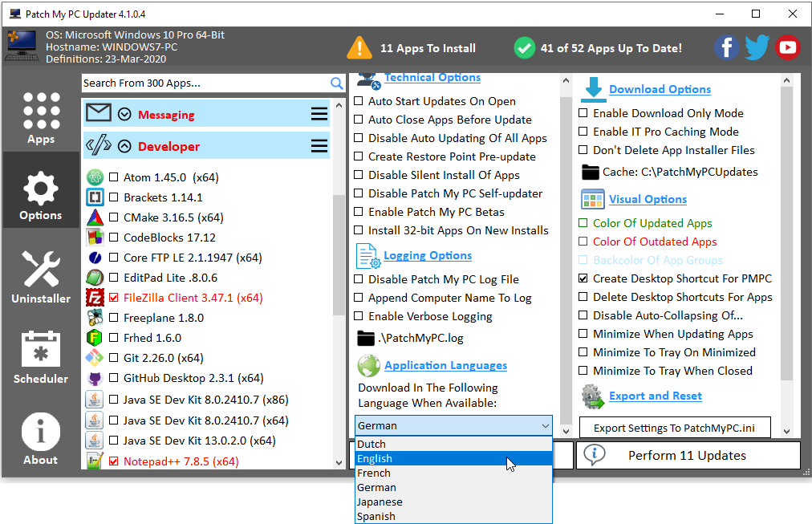The height and width of the screenshot is (524, 812).
Task: Check the Git 2.26.0 checkbox
Action: [114, 358]
